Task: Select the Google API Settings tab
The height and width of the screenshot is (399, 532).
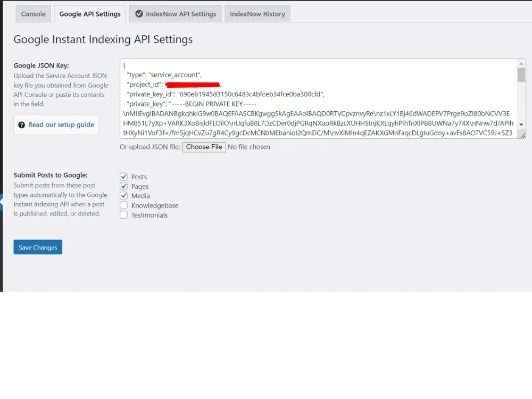Action: pyautogui.click(x=89, y=14)
